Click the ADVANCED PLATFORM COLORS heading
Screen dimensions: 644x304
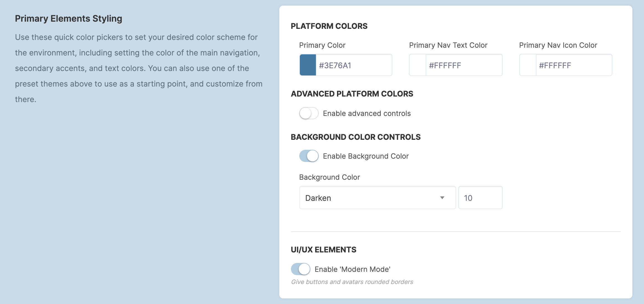pyautogui.click(x=352, y=94)
